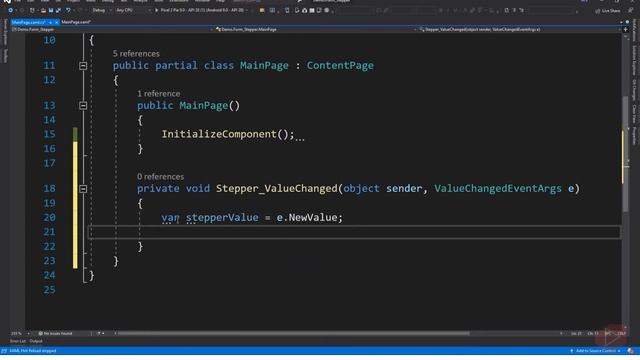The image size is (640, 360).
Task: Open the Demo.Form_Stepper.MainPage type navigation dropdown
Action: 316,29
